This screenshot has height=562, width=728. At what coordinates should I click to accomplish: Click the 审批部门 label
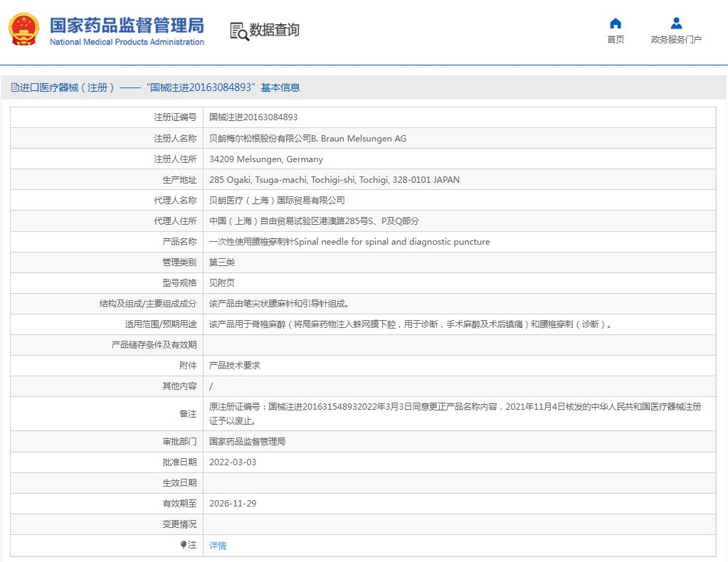point(179,442)
